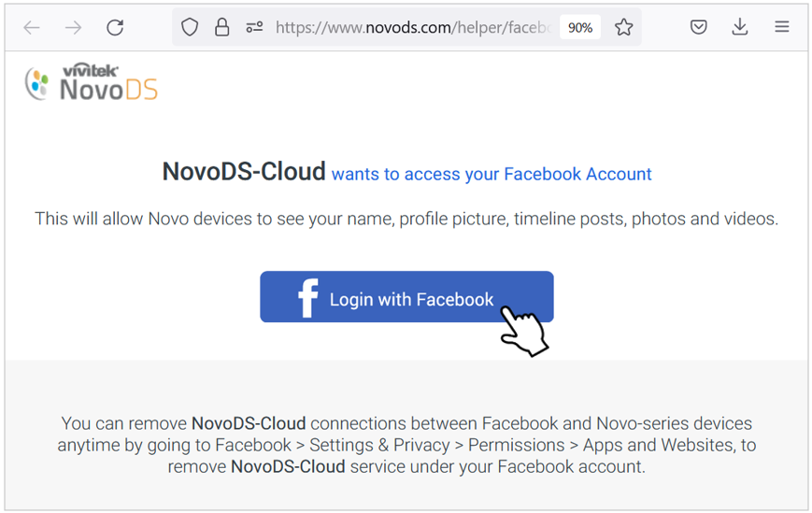Click the Vivitek NovoDS logo
Image resolution: width=812 pixels, height=513 pixels.
pyautogui.click(x=92, y=83)
